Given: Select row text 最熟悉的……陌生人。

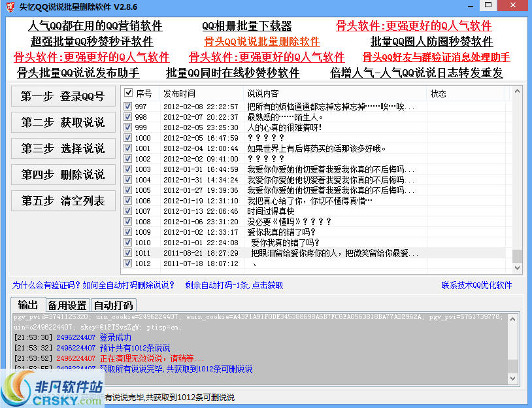Looking at the screenshot, I should [x=285, y=117].
